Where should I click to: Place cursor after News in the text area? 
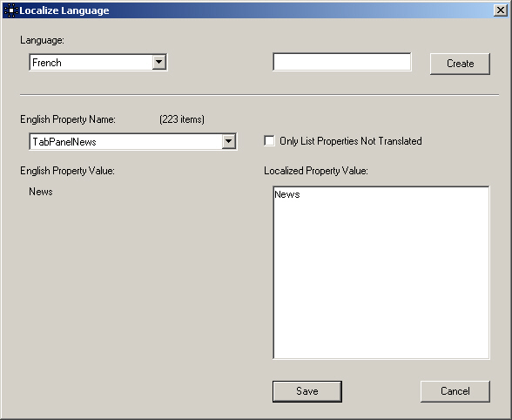tap(300, 194)
